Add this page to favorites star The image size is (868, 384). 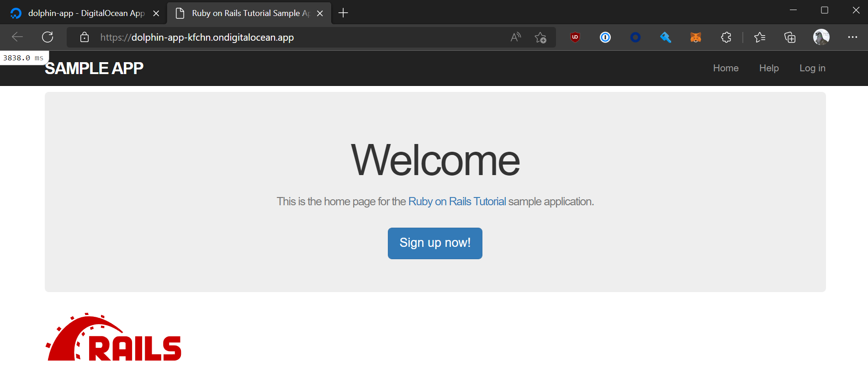pos(540,37)
